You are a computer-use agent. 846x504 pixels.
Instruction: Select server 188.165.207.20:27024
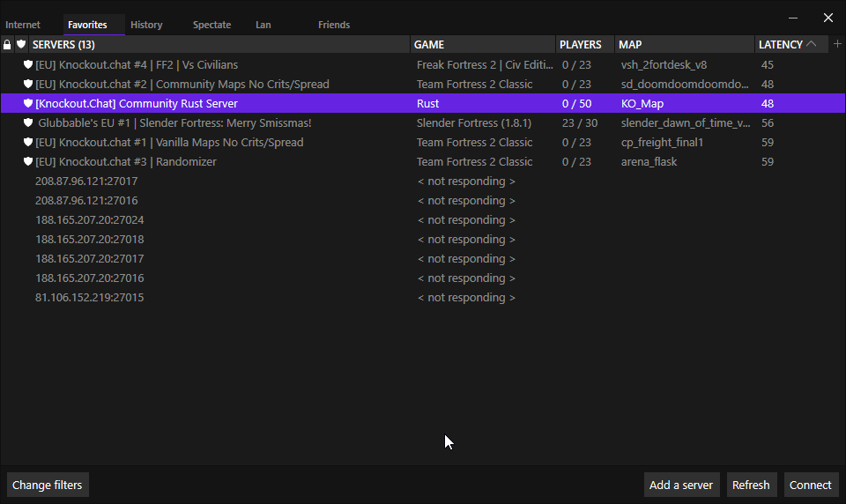pos(423,220)
